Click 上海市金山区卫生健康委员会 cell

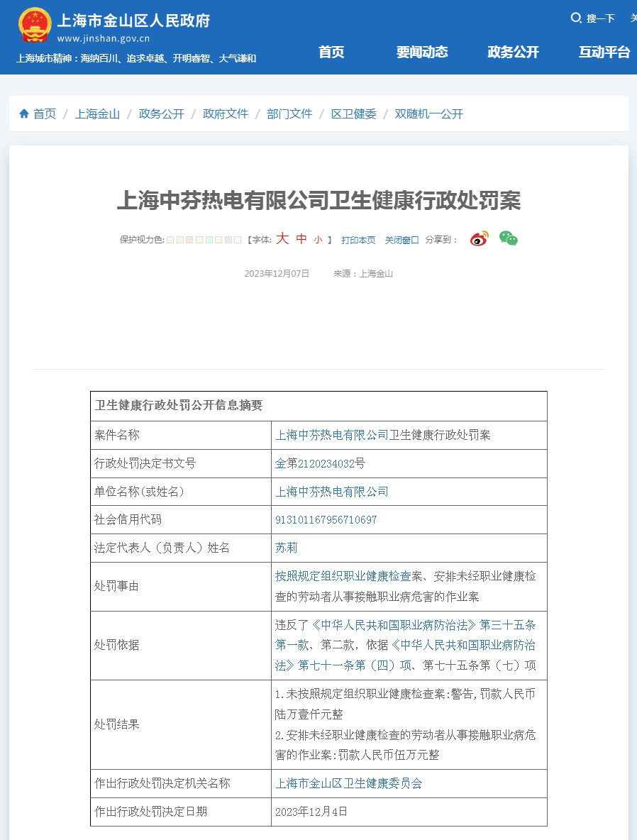click(x=409, y=783)
